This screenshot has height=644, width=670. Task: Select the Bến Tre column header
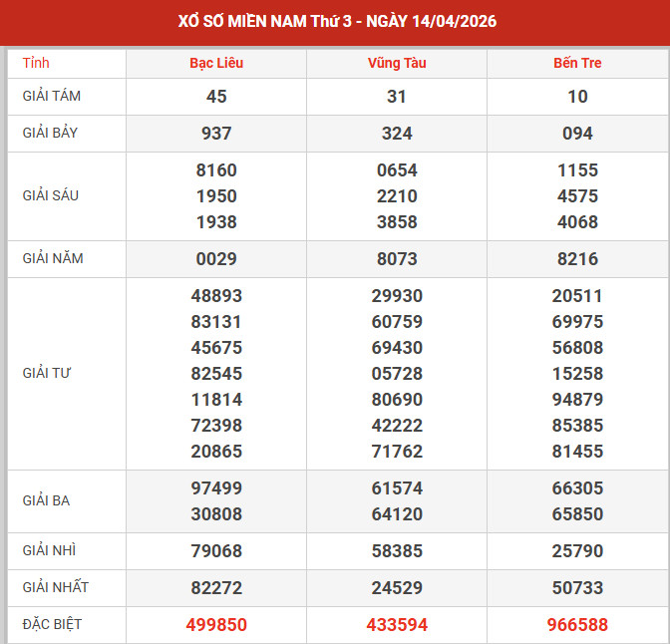click(577, 63)
